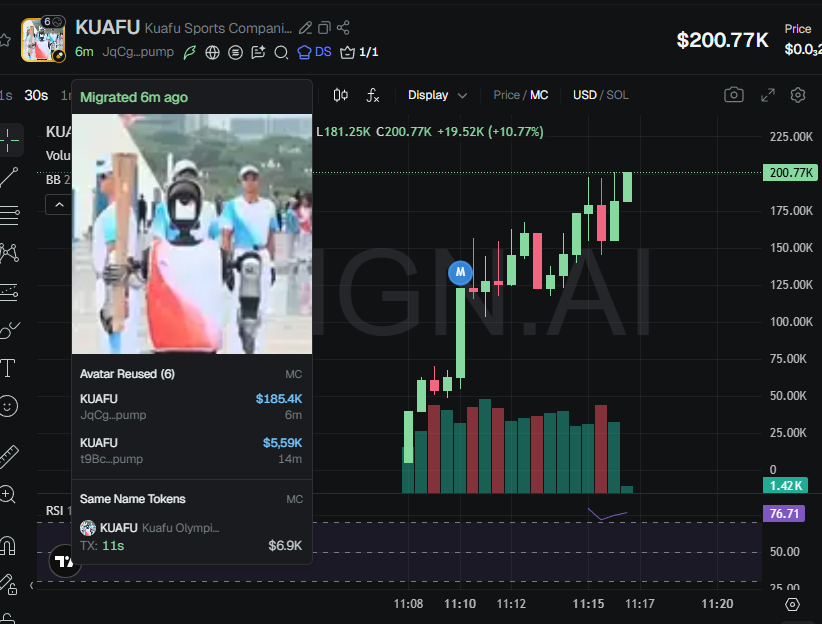The width and height of the screenshot is (822, 624).
Task: Open the candlestick chart type selector
Action: click(341, 95)
